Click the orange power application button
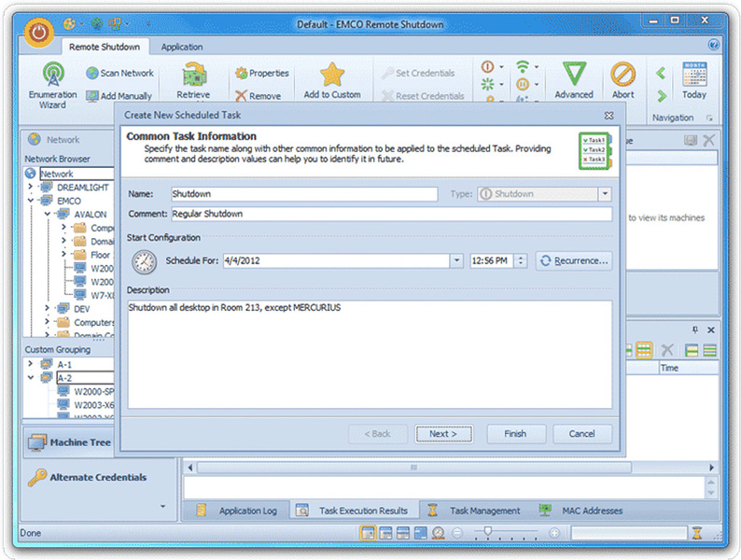 39,33
